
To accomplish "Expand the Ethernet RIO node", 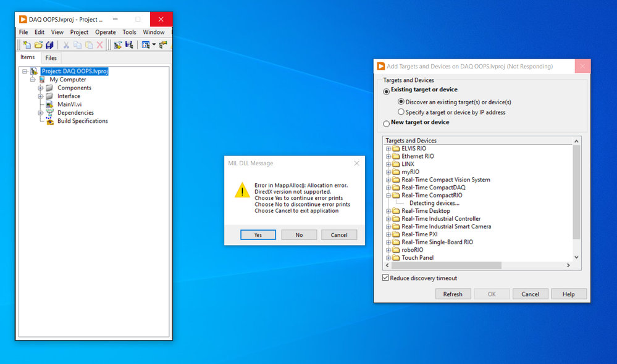I will pos(388,157).
